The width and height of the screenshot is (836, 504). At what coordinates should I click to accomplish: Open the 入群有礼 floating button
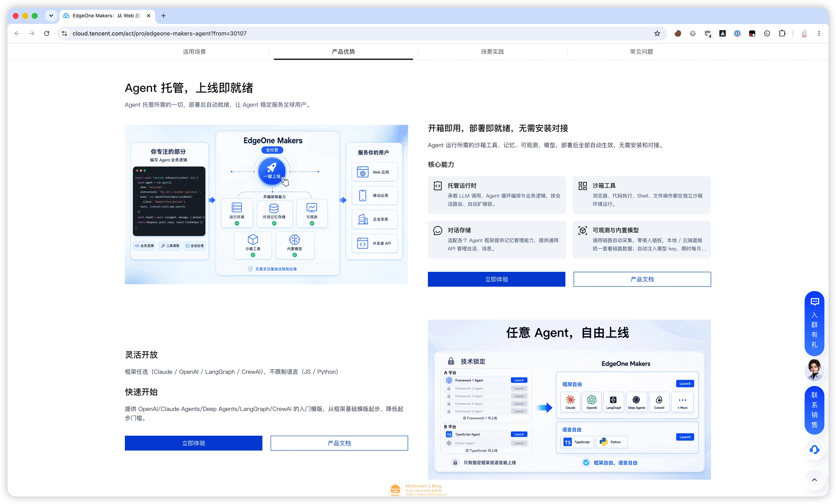(814, 324)
